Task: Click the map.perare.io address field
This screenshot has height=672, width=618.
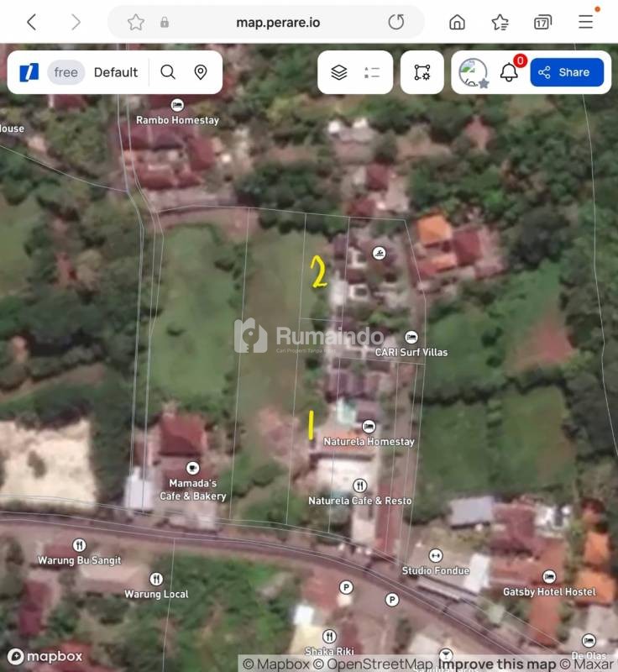Action: (x=277, y=23)
